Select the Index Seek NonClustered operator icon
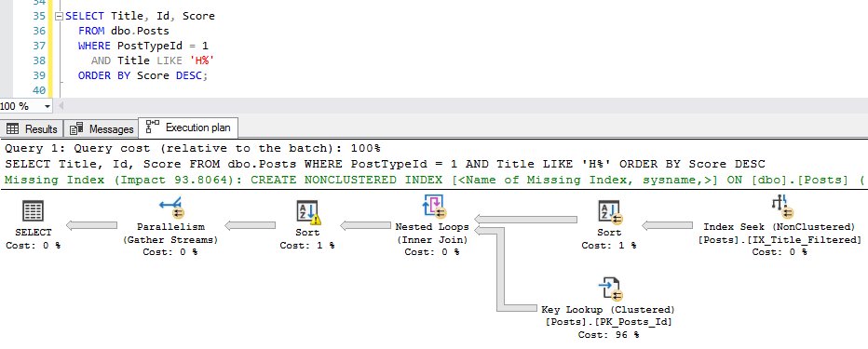 781,207
